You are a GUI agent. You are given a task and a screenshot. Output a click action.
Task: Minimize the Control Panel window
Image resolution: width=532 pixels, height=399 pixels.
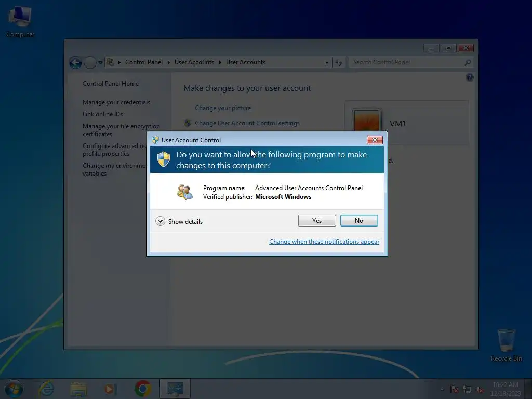point(431,48)
